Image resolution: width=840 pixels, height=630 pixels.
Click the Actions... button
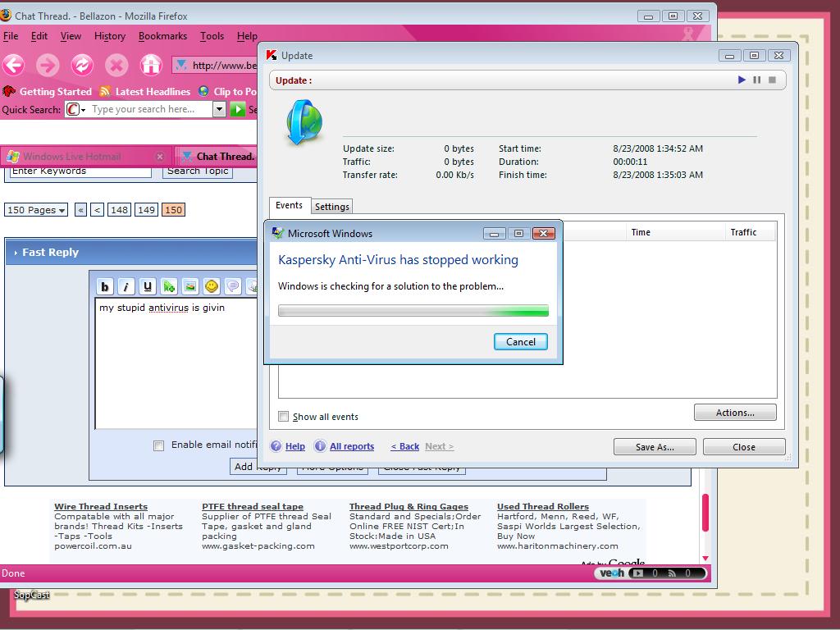pos(735,413)
